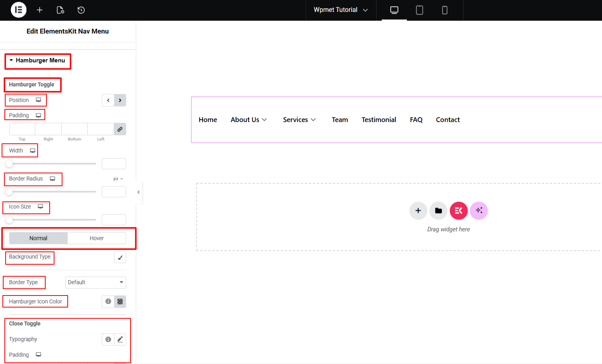Screen dimensions: 602x364
Task: Click the AI sparkle icon on canvas
Action: click(x=479, y=210)
